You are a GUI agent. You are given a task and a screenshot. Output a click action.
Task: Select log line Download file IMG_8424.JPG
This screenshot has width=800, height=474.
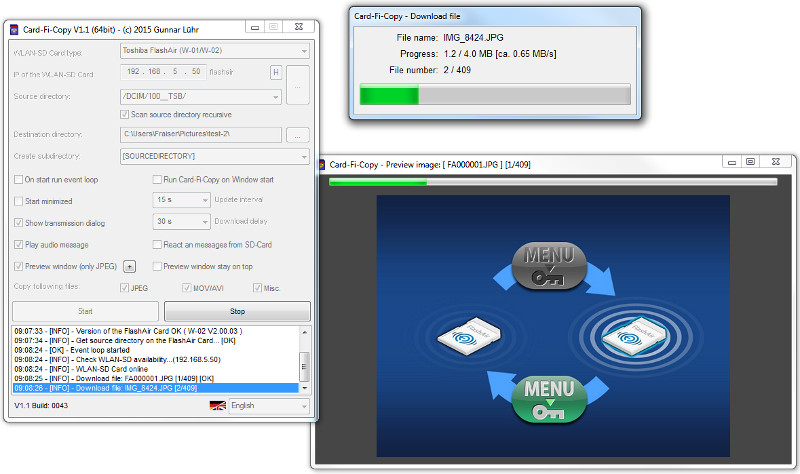(155, 388)
